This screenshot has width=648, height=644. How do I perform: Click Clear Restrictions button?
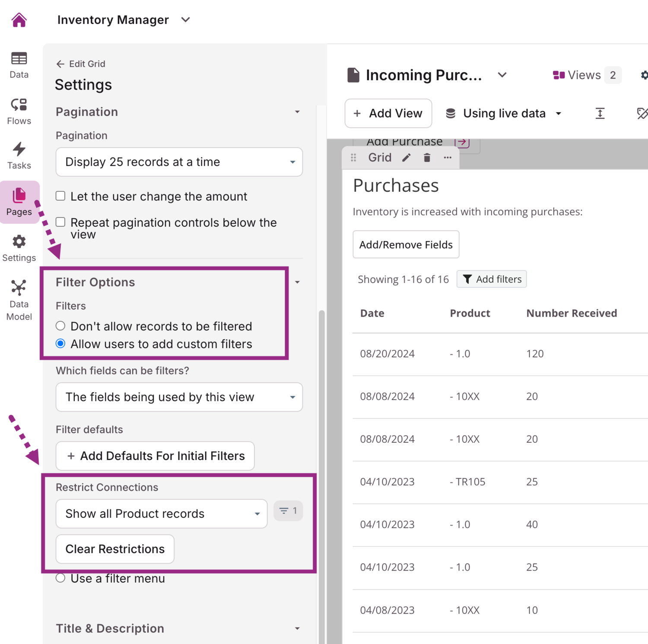coord(115,549)
